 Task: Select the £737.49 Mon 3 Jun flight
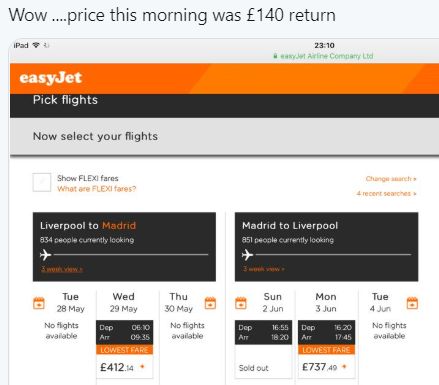pos(327,349)
